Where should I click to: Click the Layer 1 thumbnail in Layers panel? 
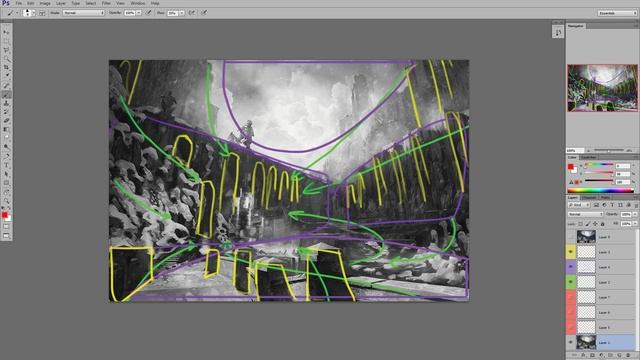[586, 342]
